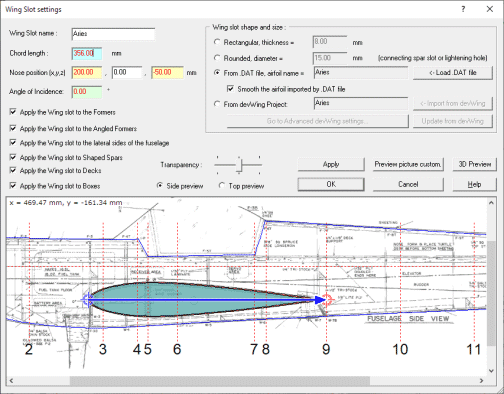504x394 pixels.
Task: Click the horizontal scroll right arrow
Action: tap(481, 380)
